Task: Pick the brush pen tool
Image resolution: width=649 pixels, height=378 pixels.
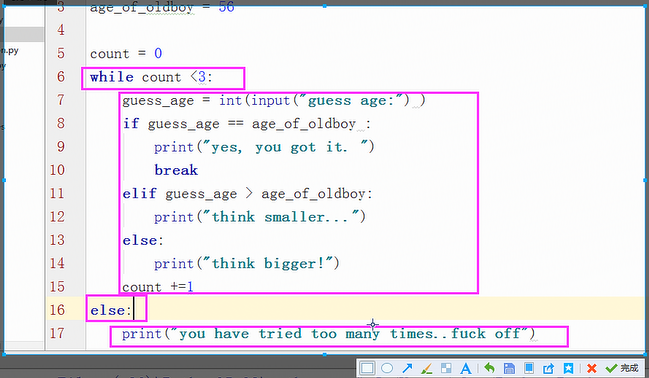Action: tap(427, 368)
